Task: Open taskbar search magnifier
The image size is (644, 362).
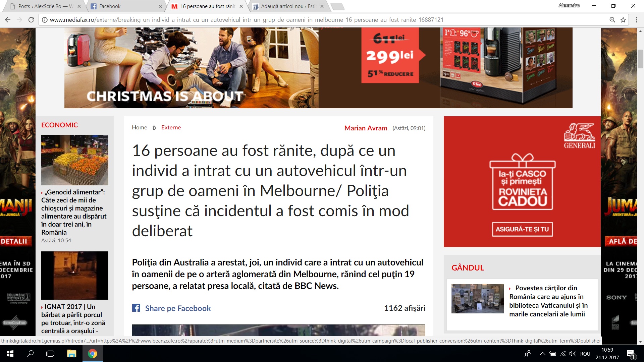Action: tap(30, 354)
